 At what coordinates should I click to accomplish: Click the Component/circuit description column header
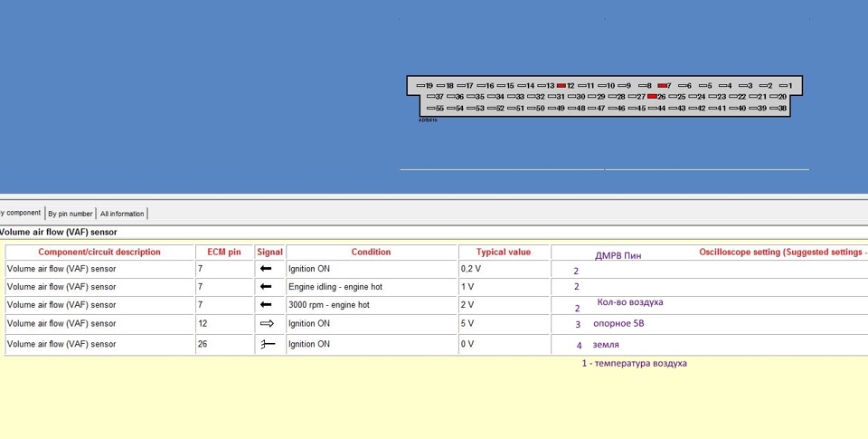[x=99, y=252]
